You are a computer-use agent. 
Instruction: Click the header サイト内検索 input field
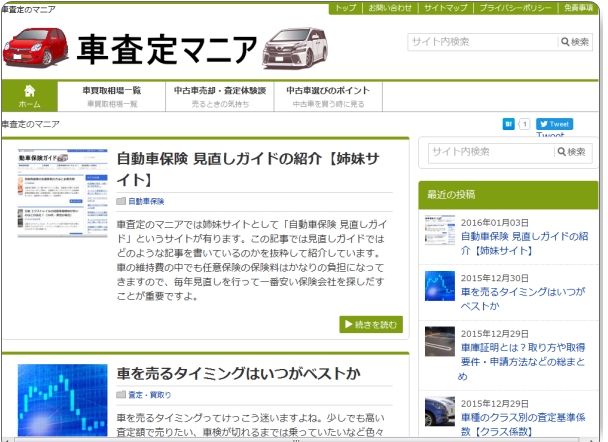(x=482, y=42)
